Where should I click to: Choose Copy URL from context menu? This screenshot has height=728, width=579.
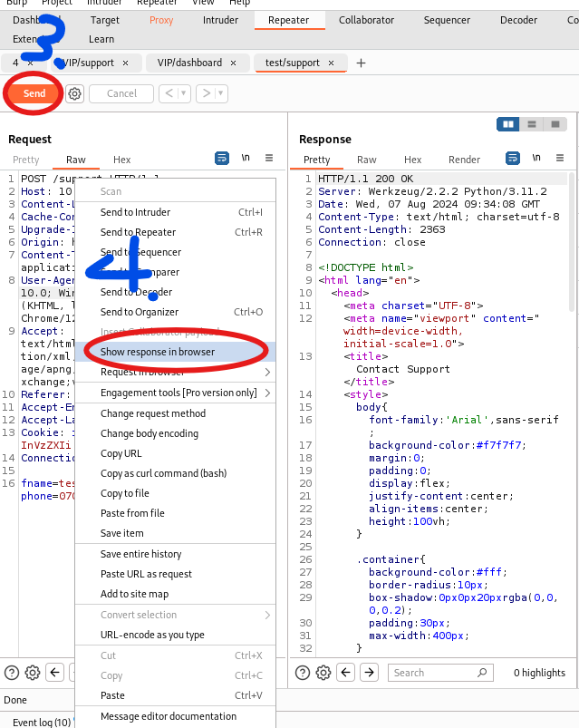[176, 453]
